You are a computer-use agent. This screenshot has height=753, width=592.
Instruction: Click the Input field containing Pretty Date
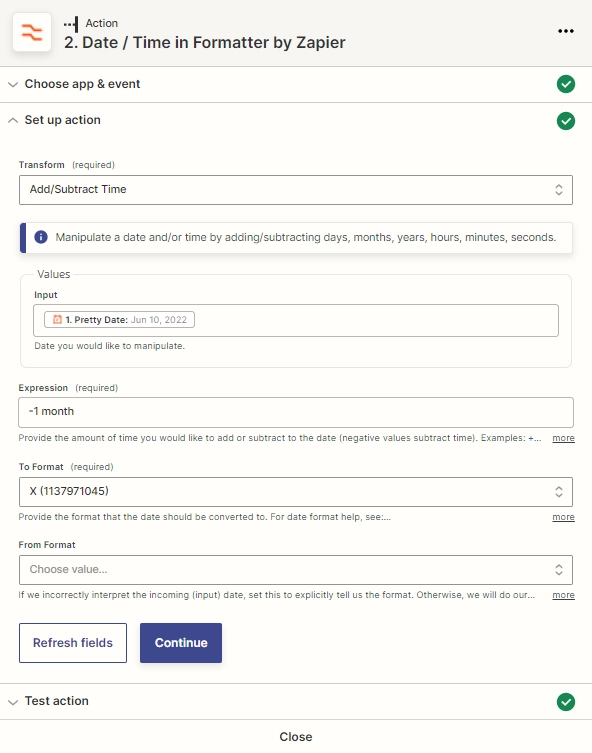coord(296,320)
